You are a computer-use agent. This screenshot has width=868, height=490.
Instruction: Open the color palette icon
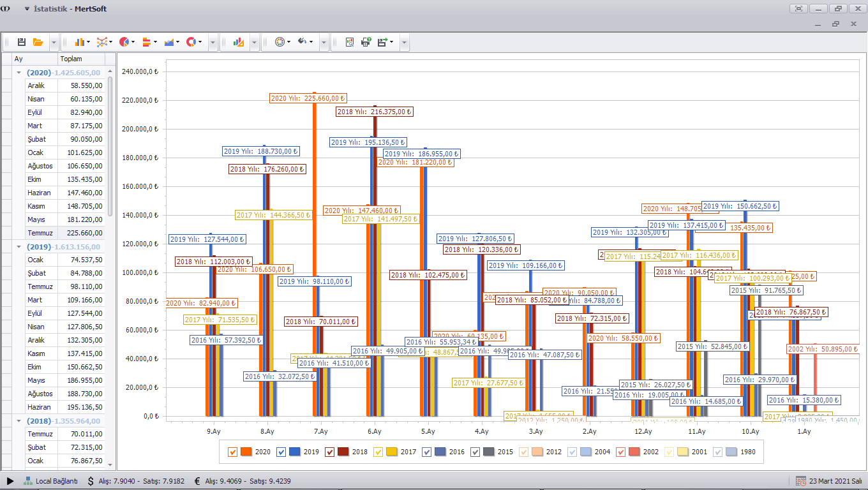tap(280, 42)
